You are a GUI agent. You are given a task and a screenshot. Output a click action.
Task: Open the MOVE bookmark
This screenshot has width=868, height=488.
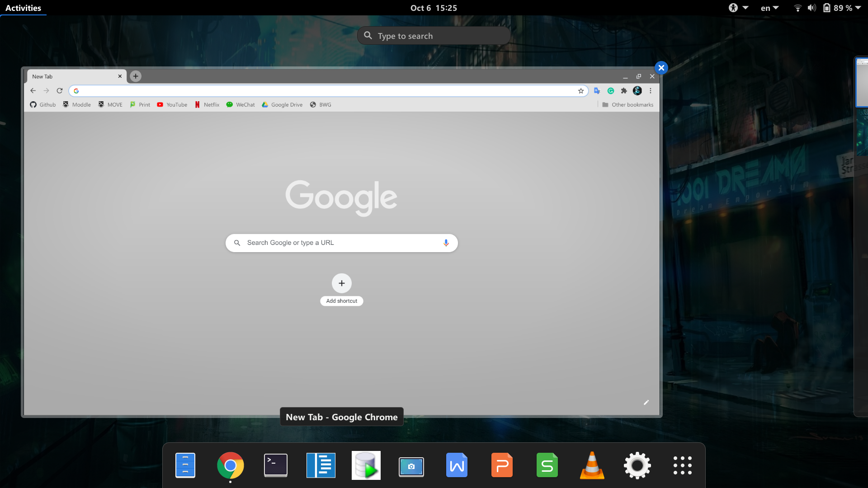[x=110, y=105]
